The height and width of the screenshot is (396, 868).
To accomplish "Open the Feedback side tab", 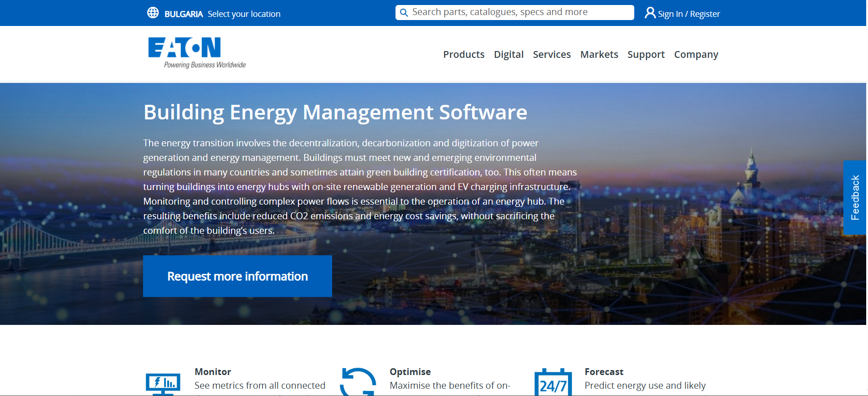I will click(x=855, y=197).
